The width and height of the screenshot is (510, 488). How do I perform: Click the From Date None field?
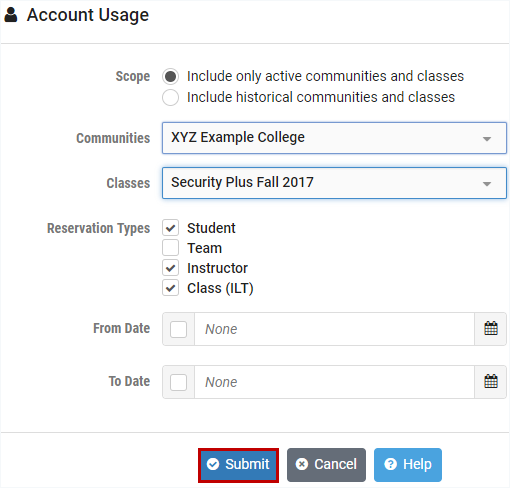(334, 329)
